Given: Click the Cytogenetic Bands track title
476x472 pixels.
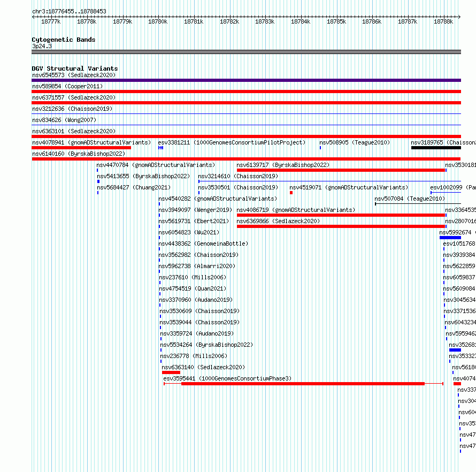Looking at the screenshot, I should click(x=64, y=40).
